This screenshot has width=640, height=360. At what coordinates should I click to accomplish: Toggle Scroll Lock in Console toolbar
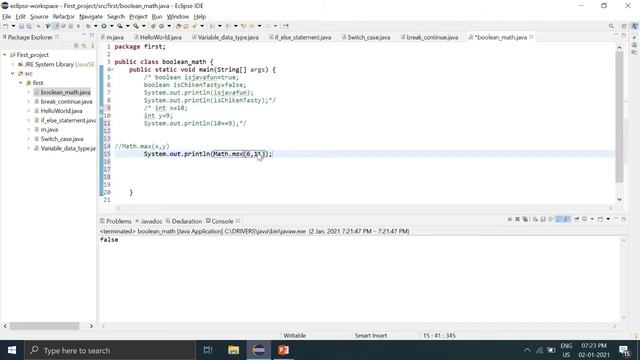click(x=543, y=219)
